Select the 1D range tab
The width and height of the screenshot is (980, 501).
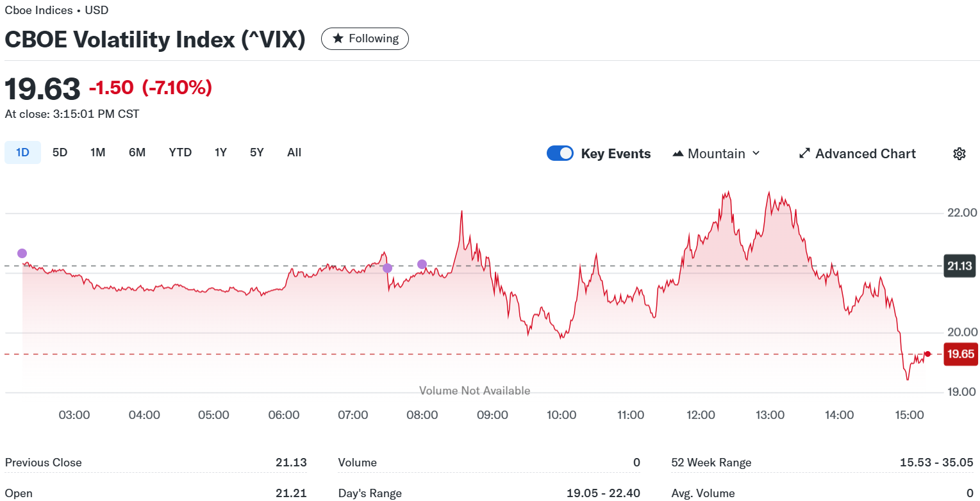click(22, 152)
